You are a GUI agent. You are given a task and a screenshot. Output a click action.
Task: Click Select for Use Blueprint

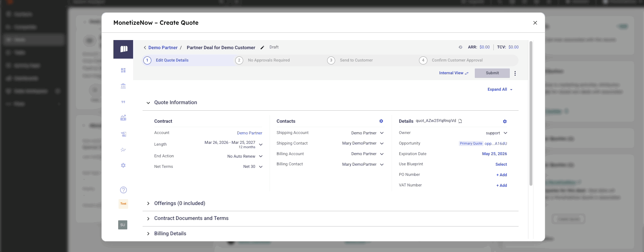[501, 165]
